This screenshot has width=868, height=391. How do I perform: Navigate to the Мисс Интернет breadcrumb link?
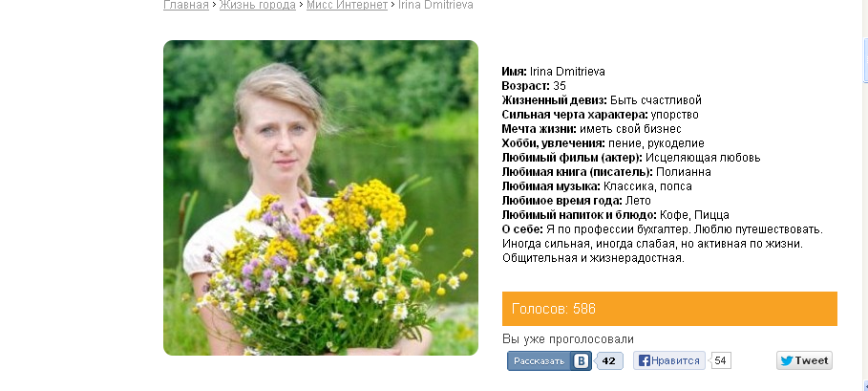[x=347, y=5]
